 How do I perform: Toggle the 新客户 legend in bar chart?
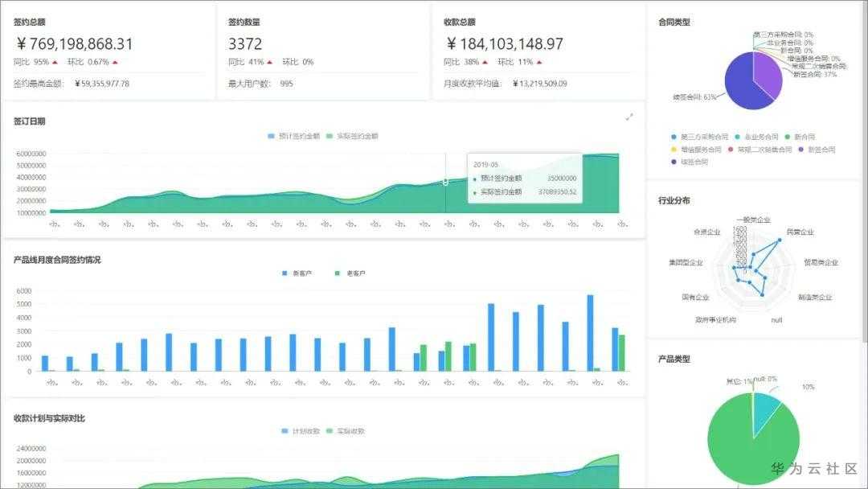297,273
